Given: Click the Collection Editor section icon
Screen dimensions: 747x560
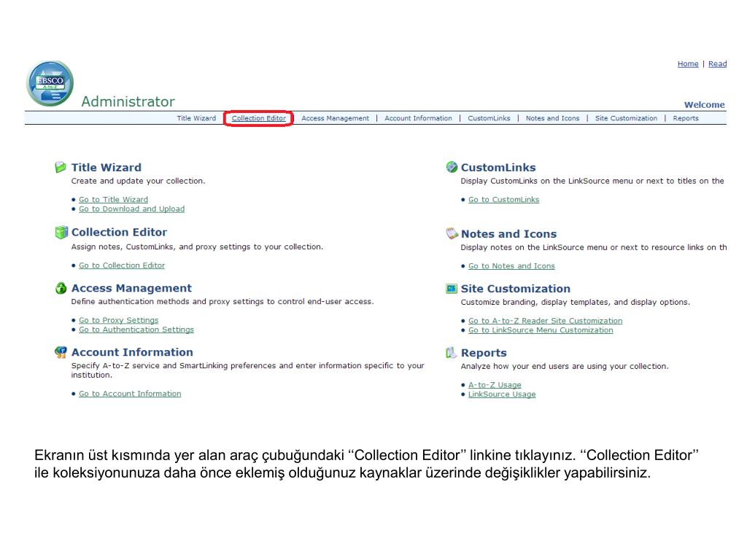Looking at the screenshot, I should coord(61,233).
